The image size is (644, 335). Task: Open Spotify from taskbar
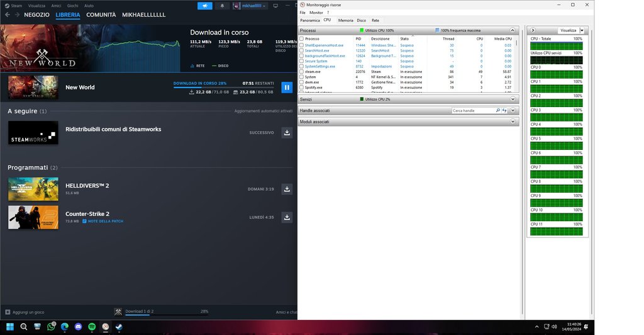(92, 327)
